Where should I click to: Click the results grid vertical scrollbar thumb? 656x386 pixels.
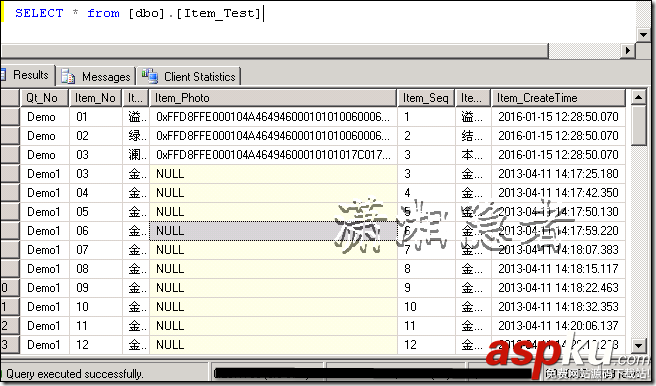(638, 125)
